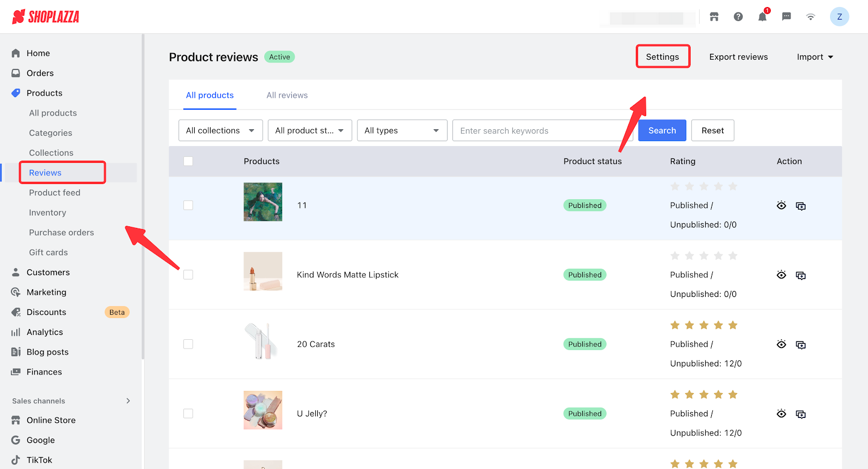Click the reply icon for Kind Words Matte Lipstick
The width and height of the screenshot is (868, 469).
[x=800, y=275]
